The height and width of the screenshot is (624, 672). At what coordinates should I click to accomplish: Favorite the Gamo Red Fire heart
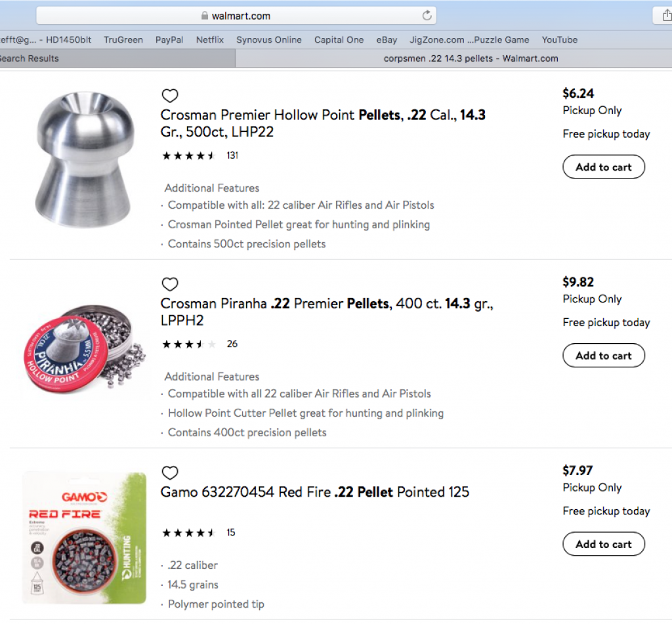tap(170, 472)
